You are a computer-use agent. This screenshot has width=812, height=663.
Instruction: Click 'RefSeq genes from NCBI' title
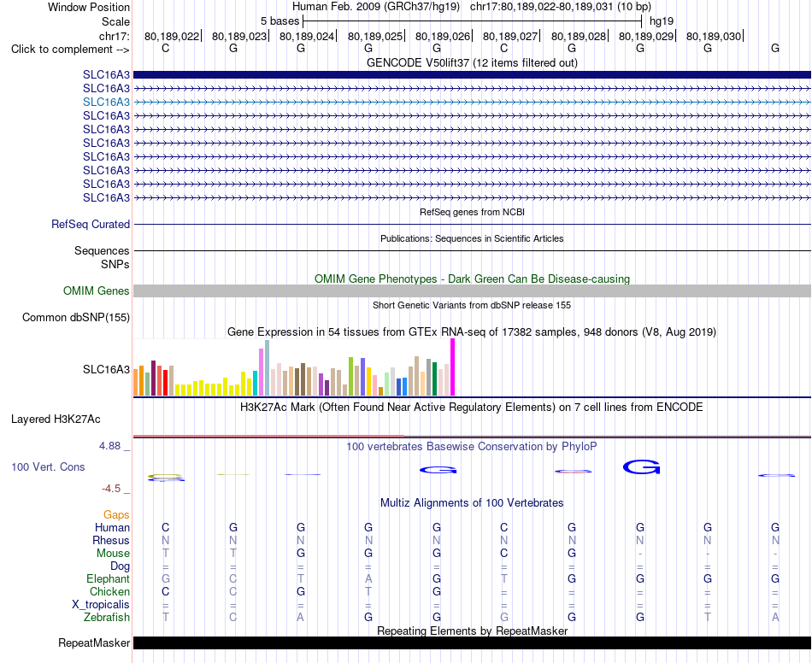point(472,212)
